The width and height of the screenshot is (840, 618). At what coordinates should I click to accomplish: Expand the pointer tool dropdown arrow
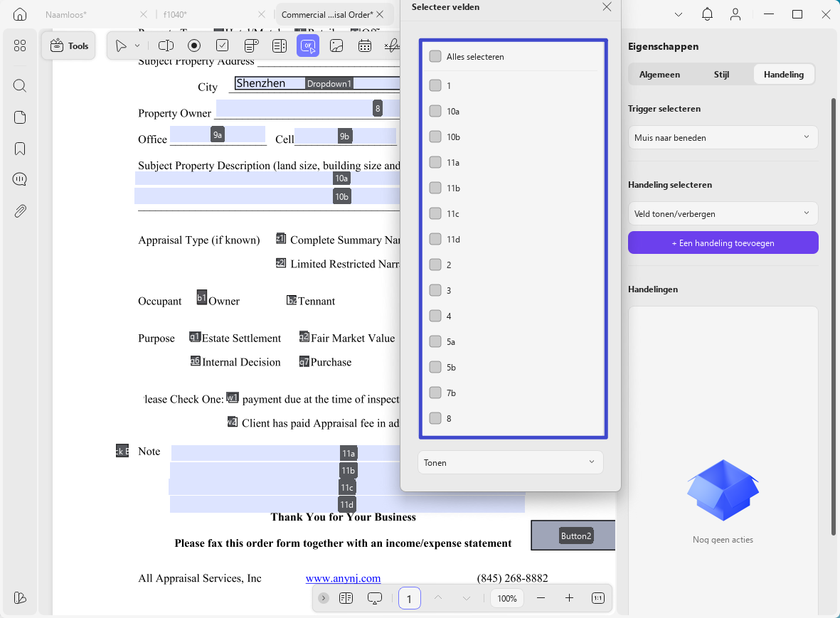pyautogui.click(x=137, y=46)
